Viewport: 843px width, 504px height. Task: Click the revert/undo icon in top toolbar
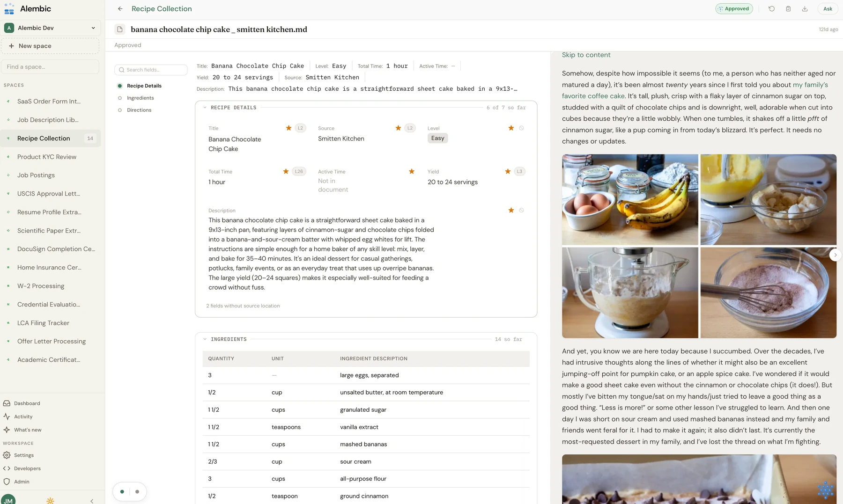(x=771, y=9)
